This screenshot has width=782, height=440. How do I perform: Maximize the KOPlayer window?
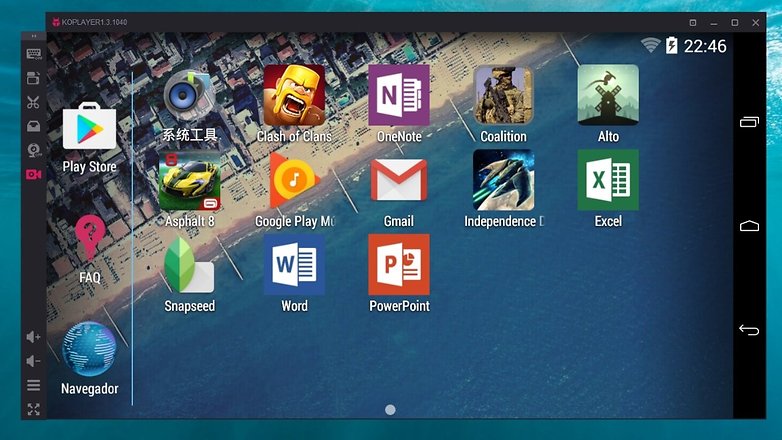pyautogui.click(x=735, y=22)
